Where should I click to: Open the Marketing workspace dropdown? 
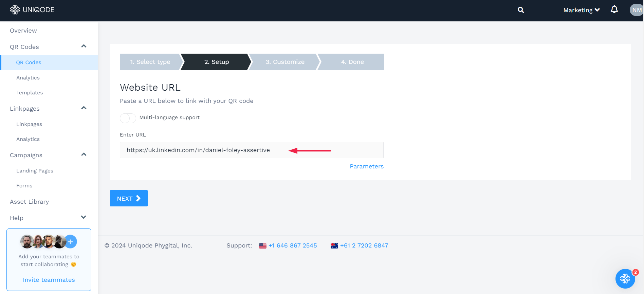click(x=581, y=10)
